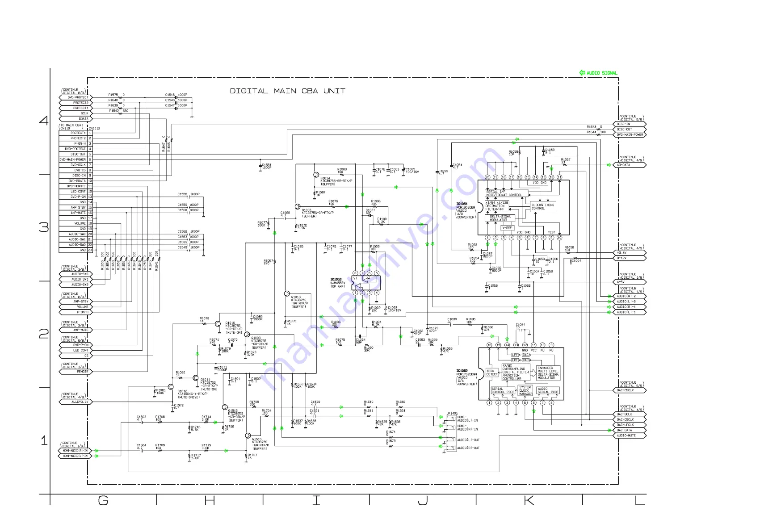Screen dimensions: 760x532
Task: Click the DVD-SDATA row of CN1112
Action: point(76,181)
